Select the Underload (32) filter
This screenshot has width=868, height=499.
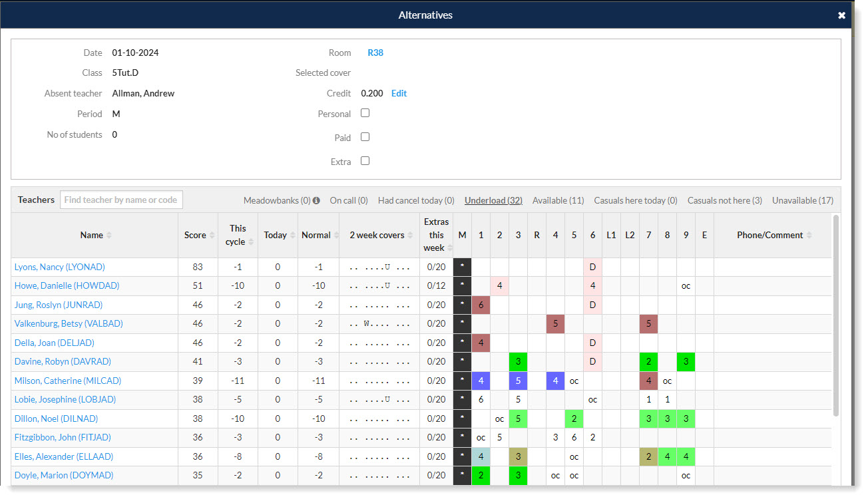tap(493, 200)
